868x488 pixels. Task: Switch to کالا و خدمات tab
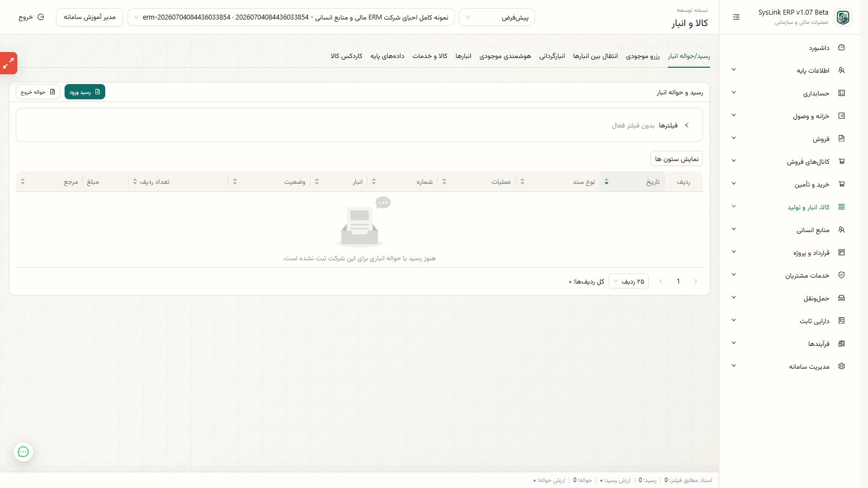(430, 56)
